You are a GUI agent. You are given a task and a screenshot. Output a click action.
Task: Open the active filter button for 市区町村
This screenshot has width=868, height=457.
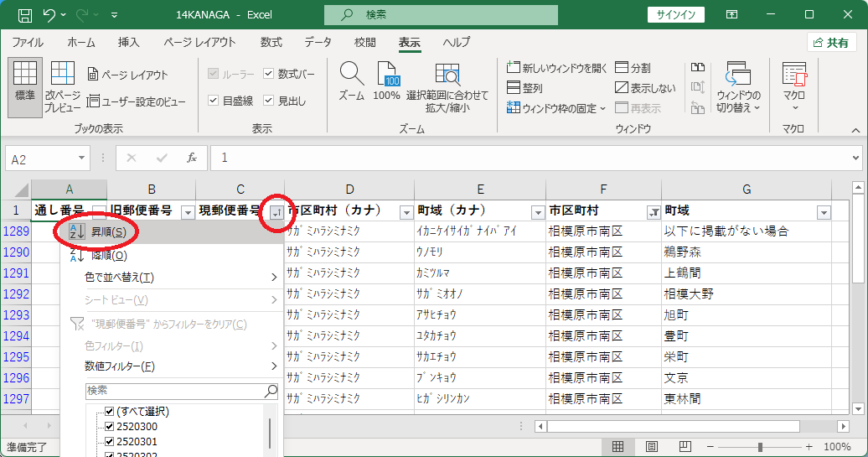coord(654,212)
